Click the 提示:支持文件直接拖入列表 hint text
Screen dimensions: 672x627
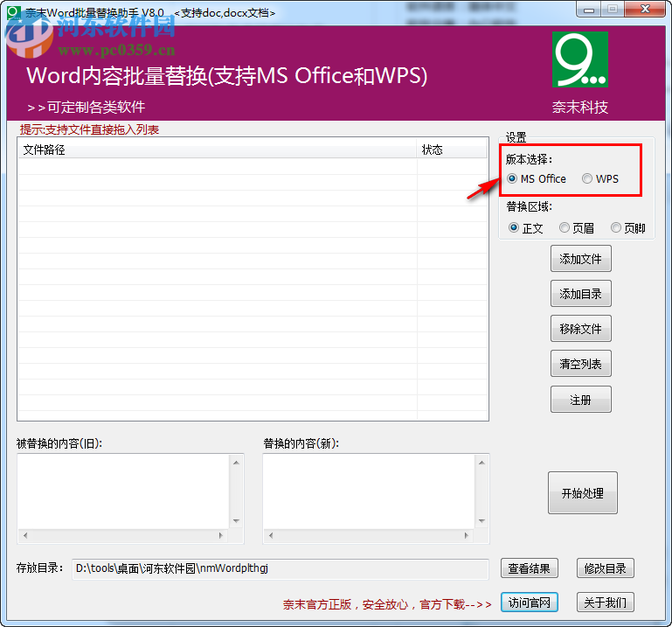(x=90, y=129)
